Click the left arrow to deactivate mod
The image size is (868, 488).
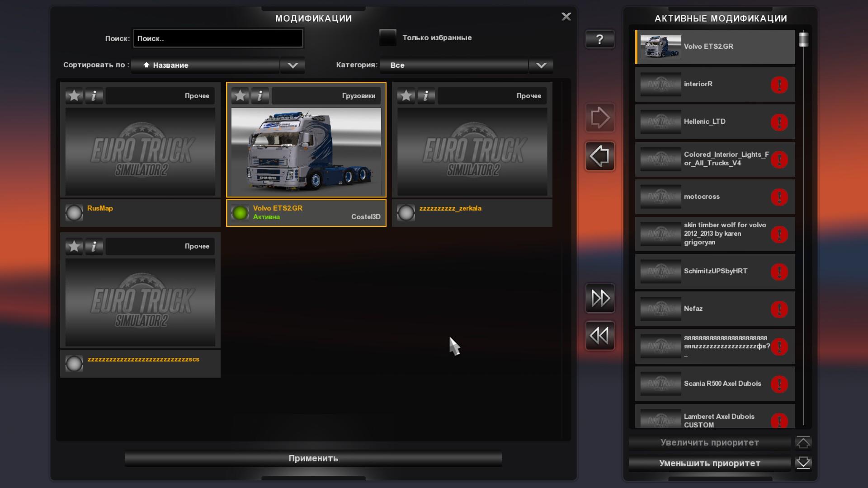pyautogui.click(x=599, y=157)
